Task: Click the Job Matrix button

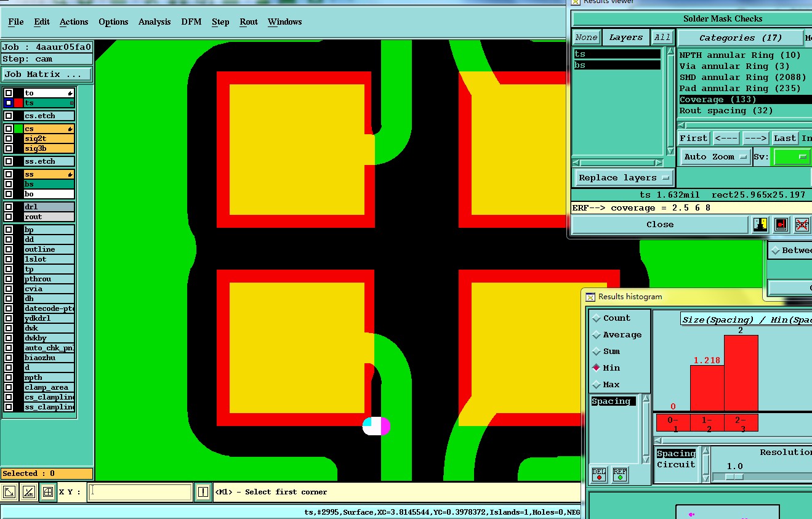Action: click(x=47, y=74)
